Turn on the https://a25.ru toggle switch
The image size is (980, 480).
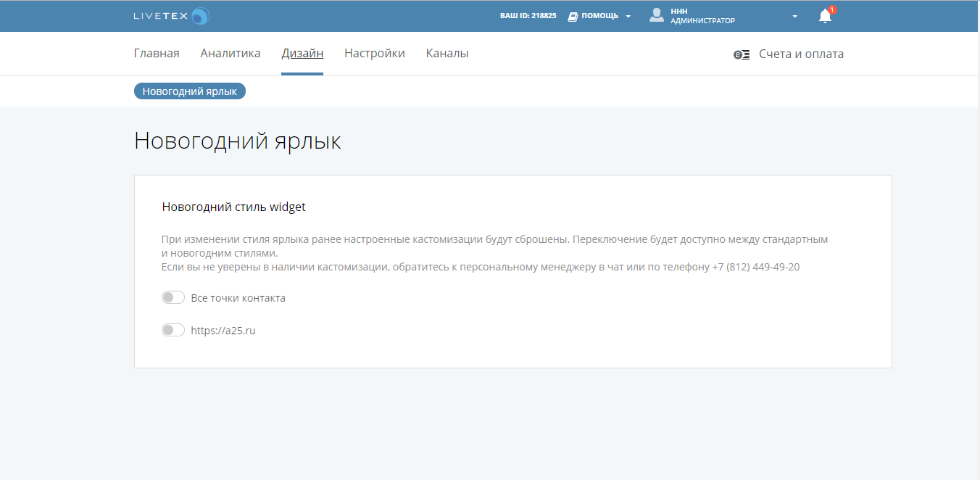[173, 331]
